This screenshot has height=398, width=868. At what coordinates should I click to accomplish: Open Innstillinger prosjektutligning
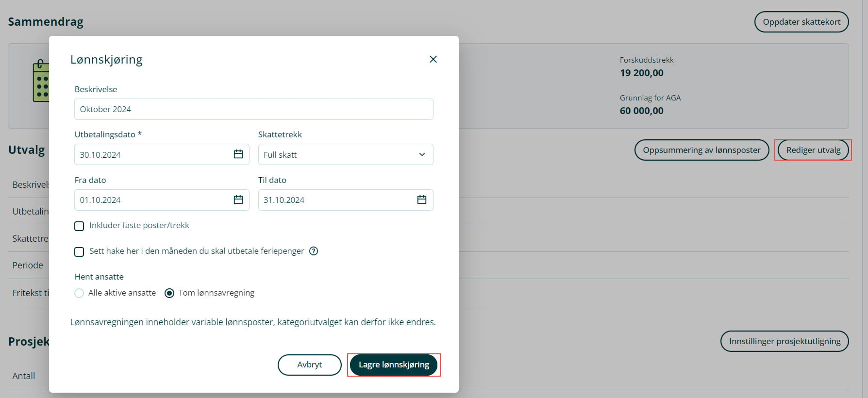(784, 341)
